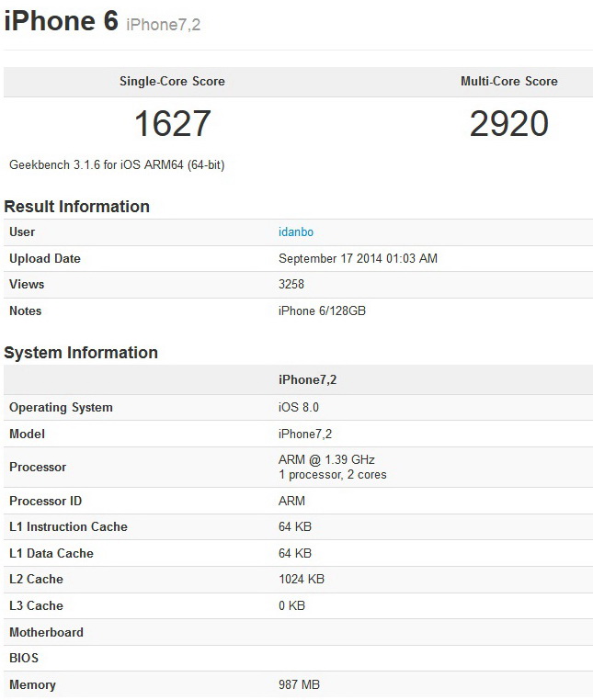Select the Geekbench 3.1.6 for iOS ARM64 line
Image resolution: width=593 pixels, height=700 pixels.
pos(117,164)
